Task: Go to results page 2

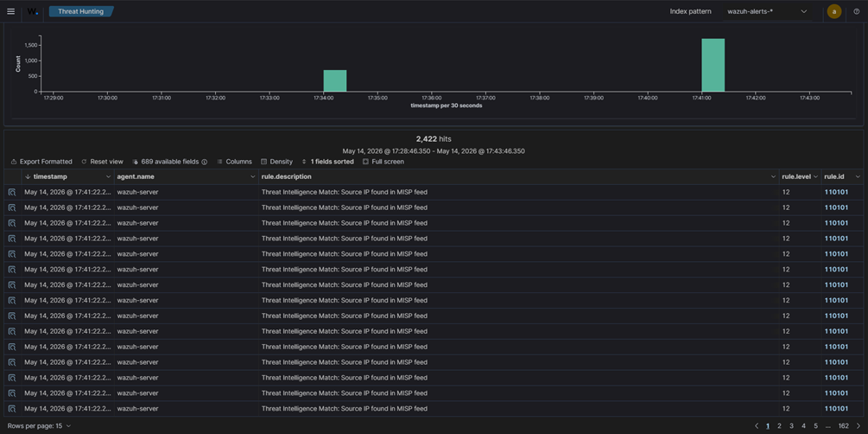Action: point(779,425)
